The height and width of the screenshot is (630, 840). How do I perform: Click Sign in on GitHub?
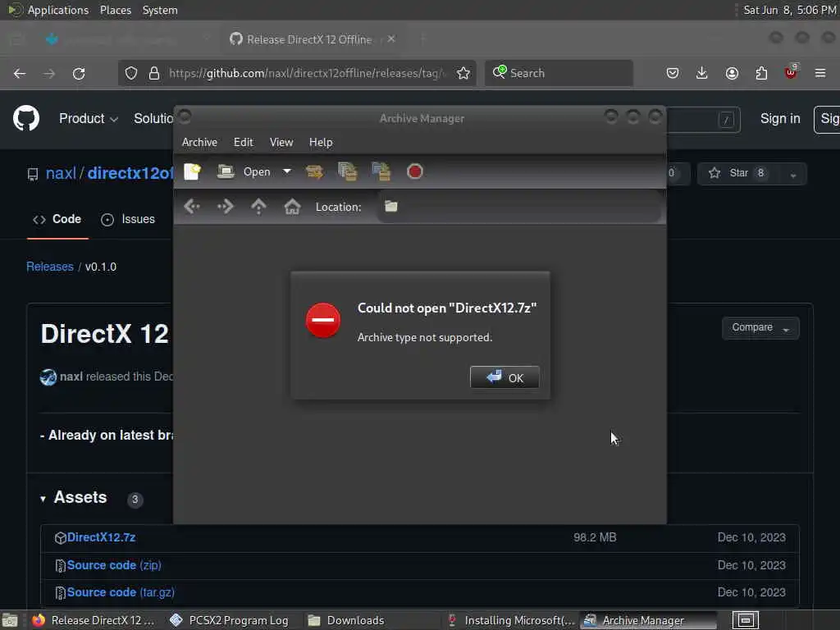coord(780,119)
